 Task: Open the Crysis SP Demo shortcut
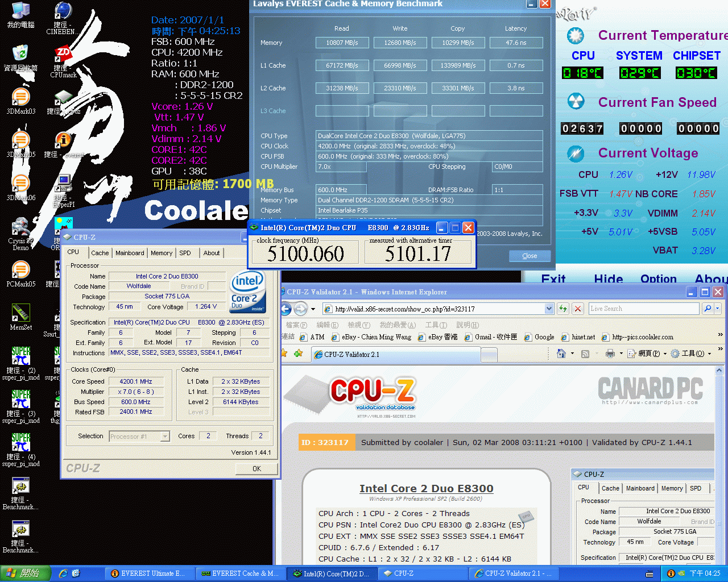tap(20, 234)
